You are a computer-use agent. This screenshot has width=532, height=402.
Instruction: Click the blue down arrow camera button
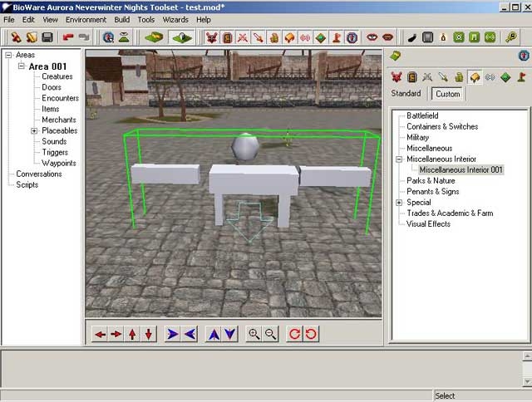[229, 334]
